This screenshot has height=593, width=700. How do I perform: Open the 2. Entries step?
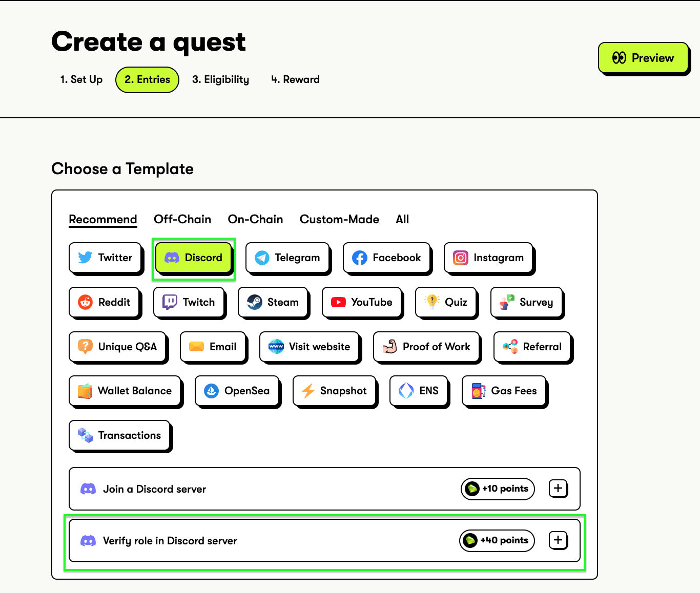147,80
